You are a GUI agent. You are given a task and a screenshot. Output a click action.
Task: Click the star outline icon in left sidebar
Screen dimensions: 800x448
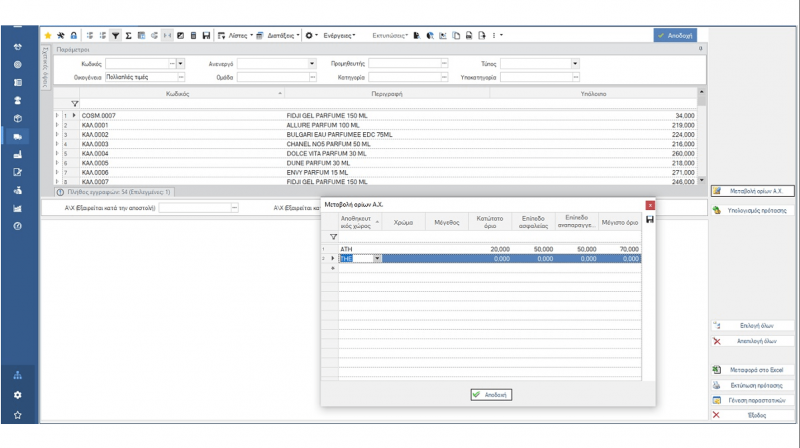[x=18, y=415]
